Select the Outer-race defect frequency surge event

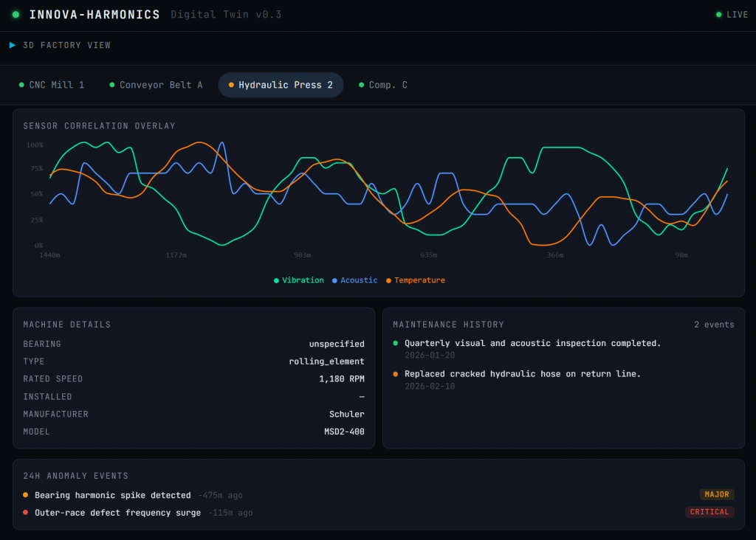coord(379,512)
